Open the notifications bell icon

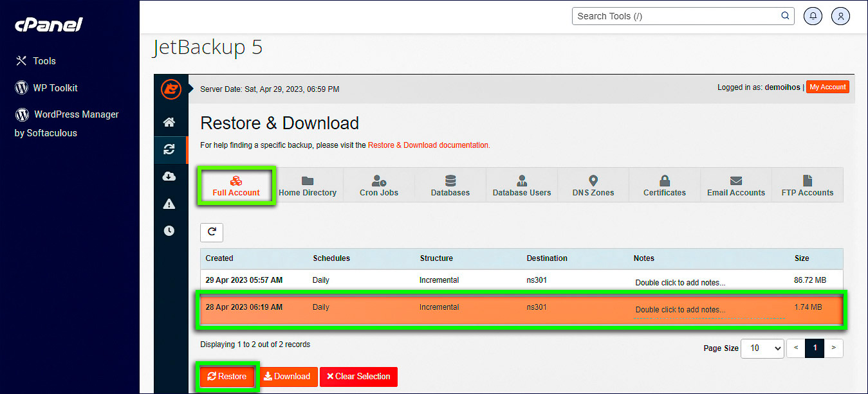coord(813,16)
